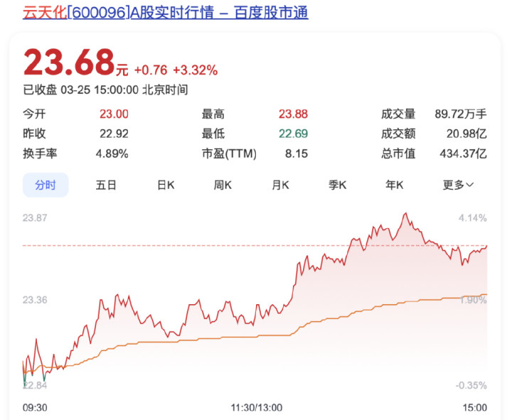Click the 总市值 value 434.37亿
Image resolution: width=512 pixels, height=420 pixels.
pyautogui.click(x=463, y=154)
